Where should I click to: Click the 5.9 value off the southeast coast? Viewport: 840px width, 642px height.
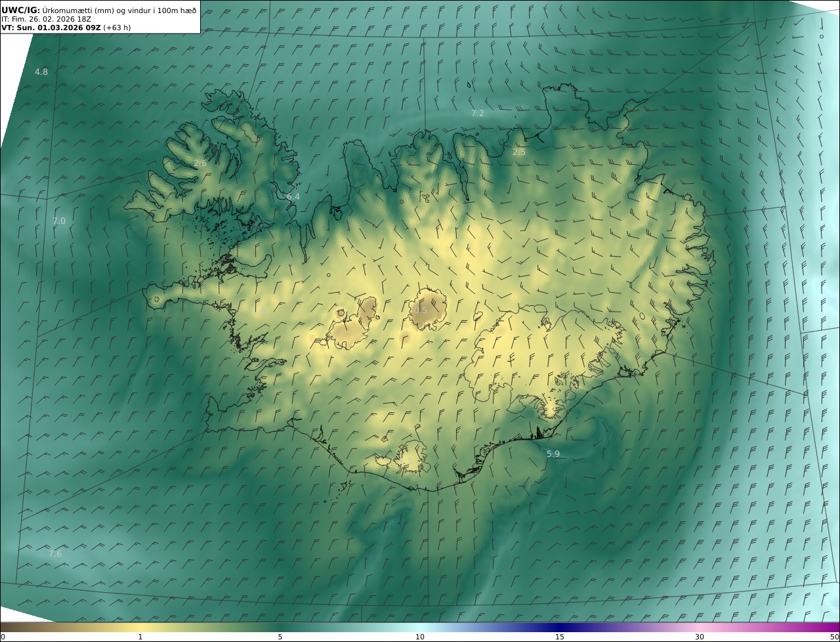tap(553, 454)
